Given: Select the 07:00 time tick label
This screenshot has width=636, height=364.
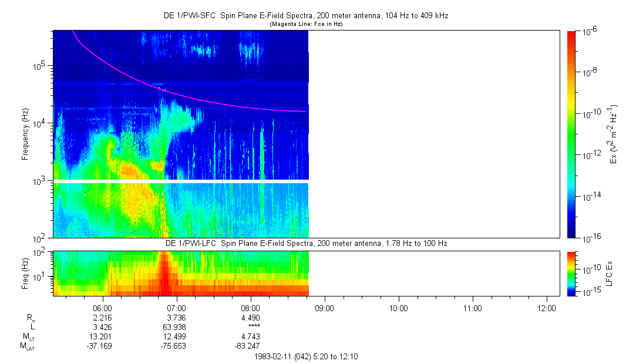Looking at the screenshot, I should 176,307.
